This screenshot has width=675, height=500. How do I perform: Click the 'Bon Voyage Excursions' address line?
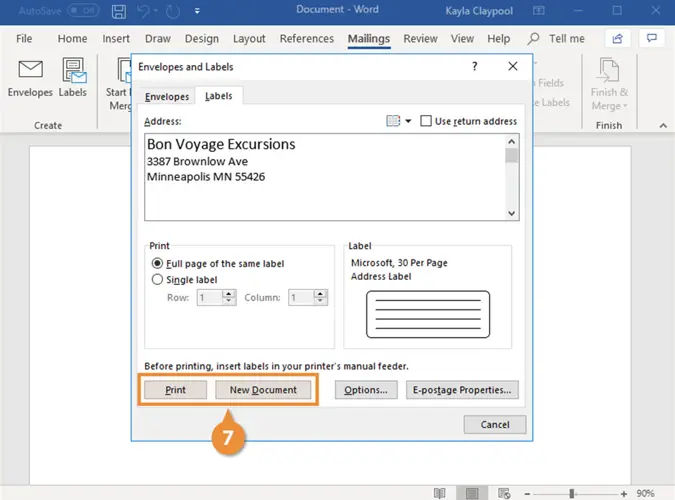tap(221, 144)
